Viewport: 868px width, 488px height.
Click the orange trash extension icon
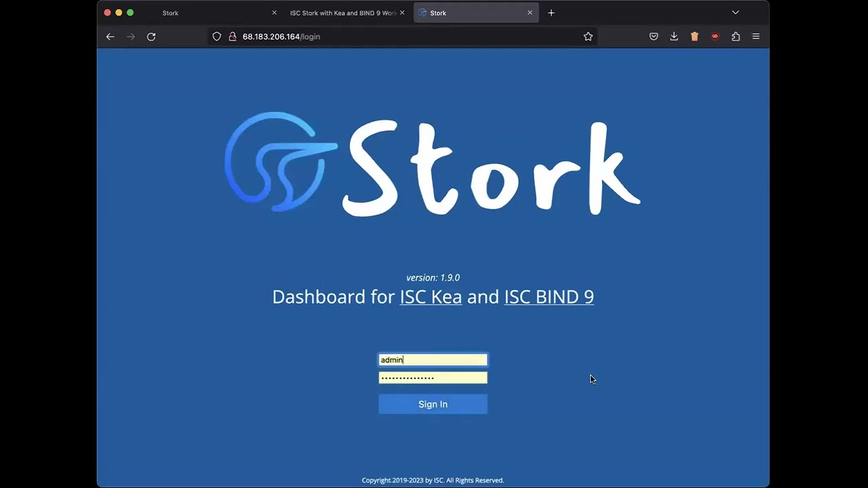coord(694,37)
